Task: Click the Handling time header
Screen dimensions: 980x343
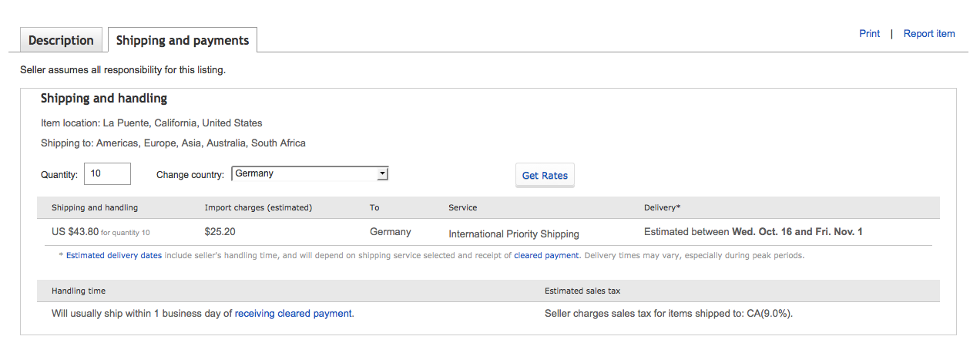Action: (x=79, y=291)
